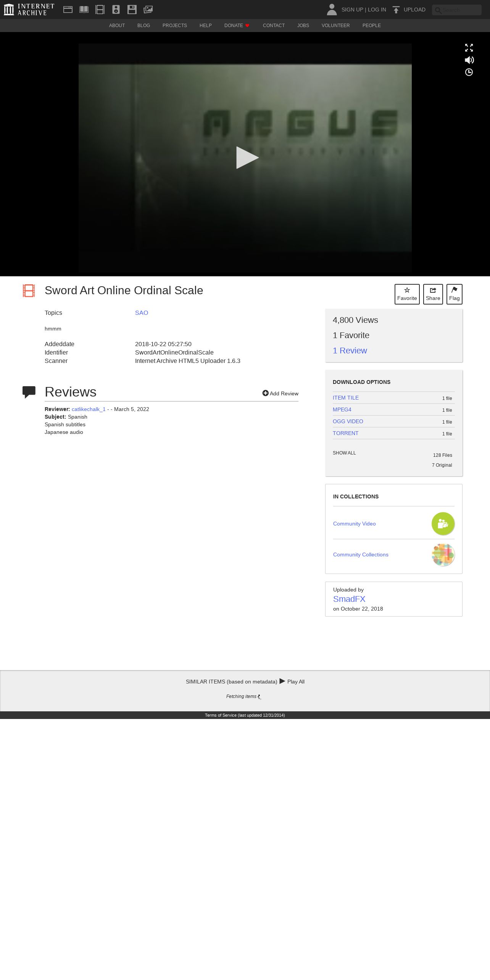Toggle the video volume icon

click(469, 60)
